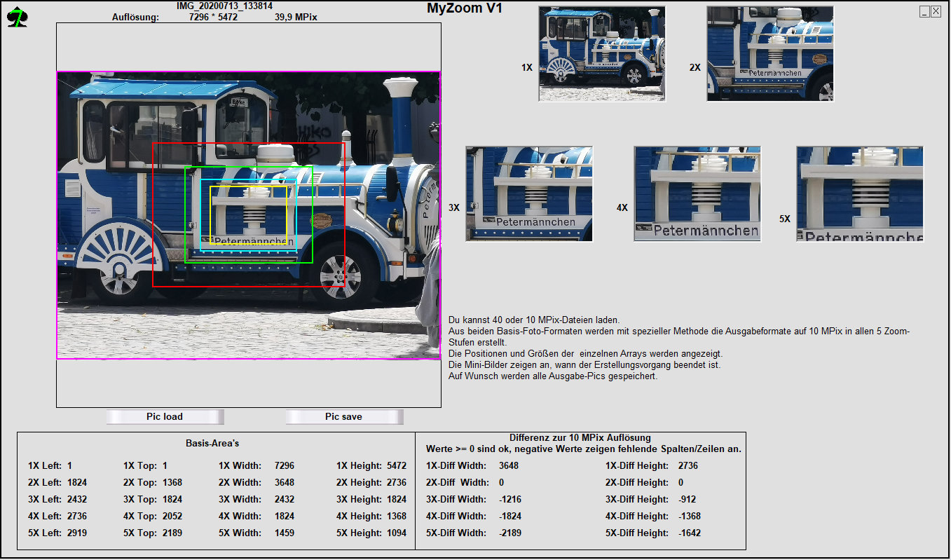Open the 1X zoom thumbnail
951x560 pixels.
pos(602,54)
